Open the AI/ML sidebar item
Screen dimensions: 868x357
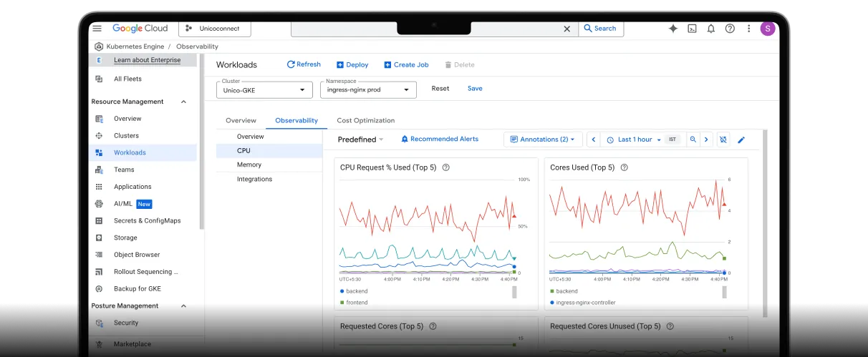click(x=123, y=204)
